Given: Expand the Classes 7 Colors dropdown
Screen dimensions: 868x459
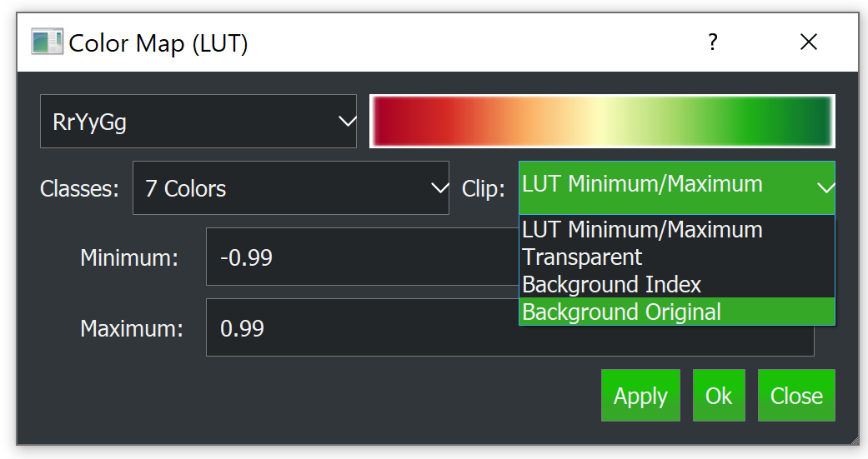Looking at the screenshot, I should pos(290,189).
